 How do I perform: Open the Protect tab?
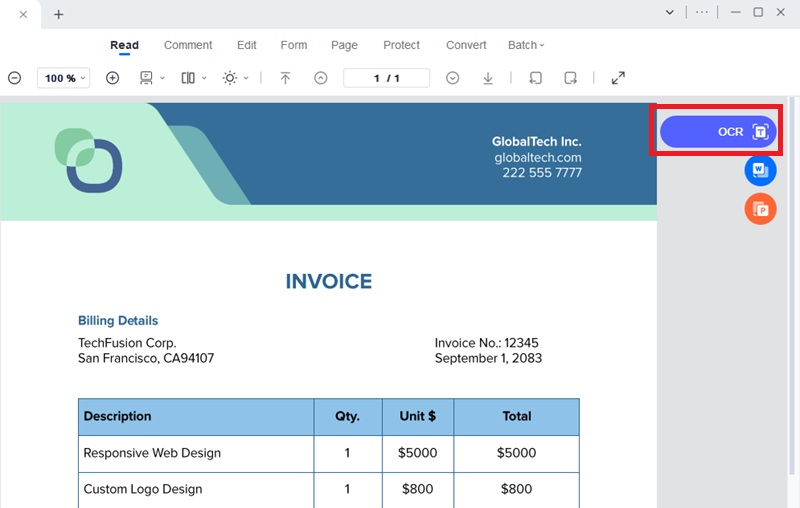click(402, 45)
